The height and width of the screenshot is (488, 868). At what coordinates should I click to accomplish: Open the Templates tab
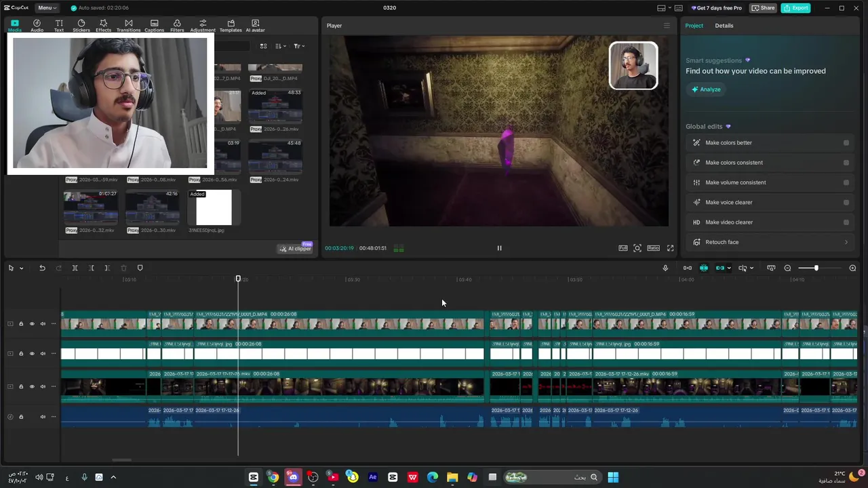click(231, 26)
